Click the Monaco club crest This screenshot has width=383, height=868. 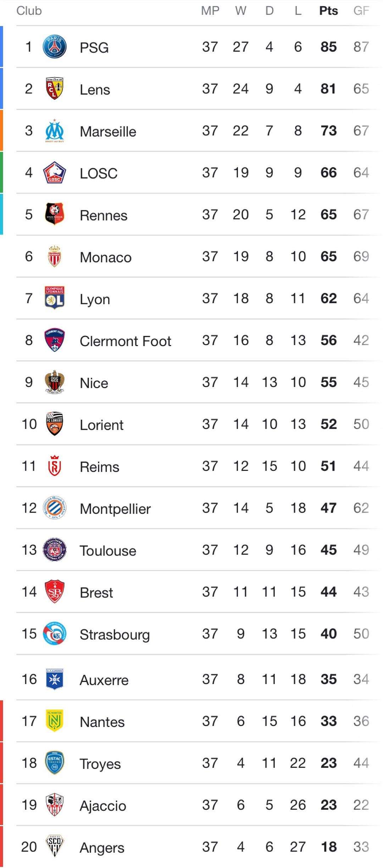click(x=55, y=256)
